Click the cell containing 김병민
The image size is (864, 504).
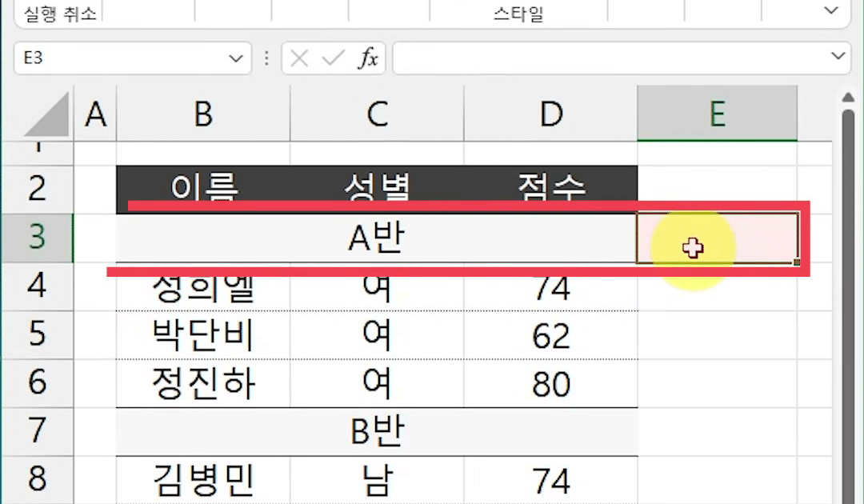coord(203,480)
